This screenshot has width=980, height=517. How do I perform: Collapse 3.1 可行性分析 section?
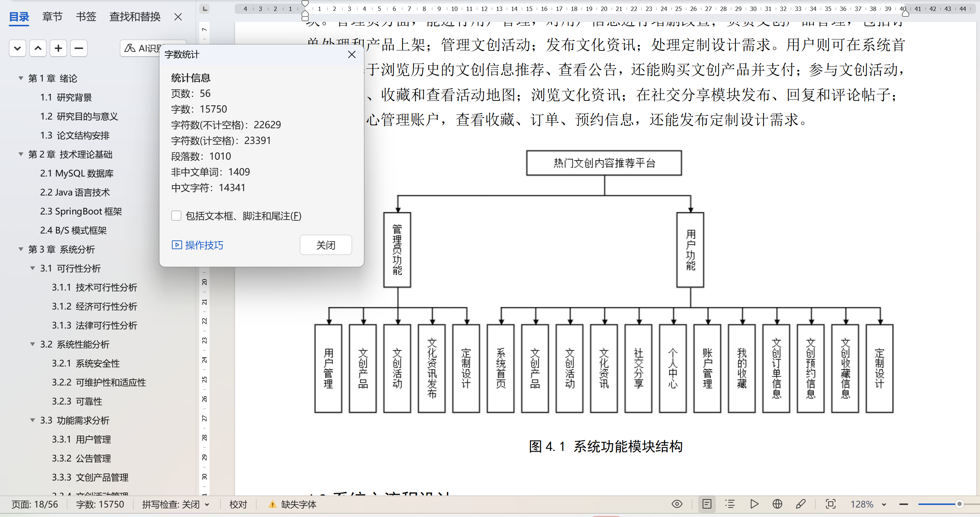click(x=33, y=269)
